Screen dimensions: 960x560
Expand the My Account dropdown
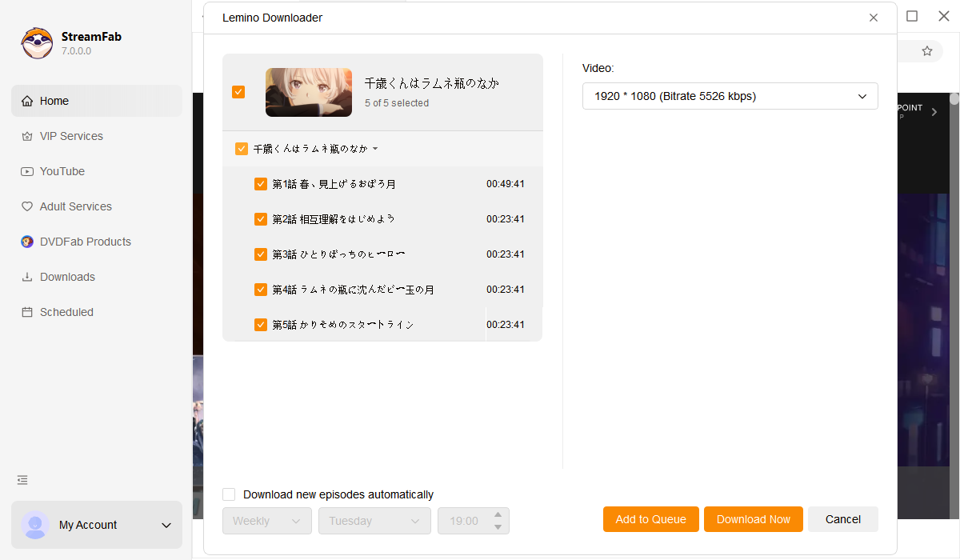[x=166, y=526]
